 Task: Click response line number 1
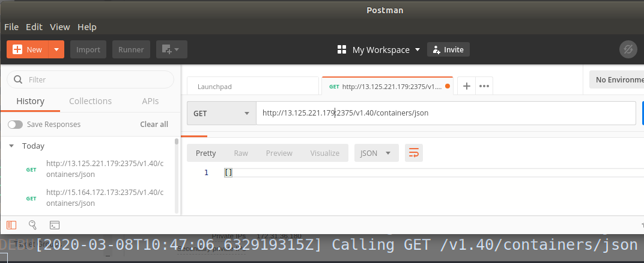point(207,173)
